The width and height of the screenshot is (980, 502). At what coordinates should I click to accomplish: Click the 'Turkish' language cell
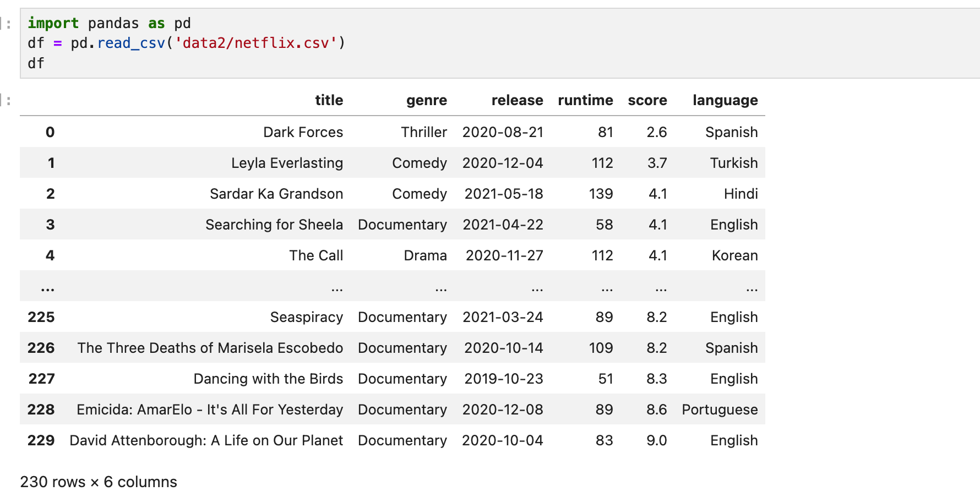734,163
